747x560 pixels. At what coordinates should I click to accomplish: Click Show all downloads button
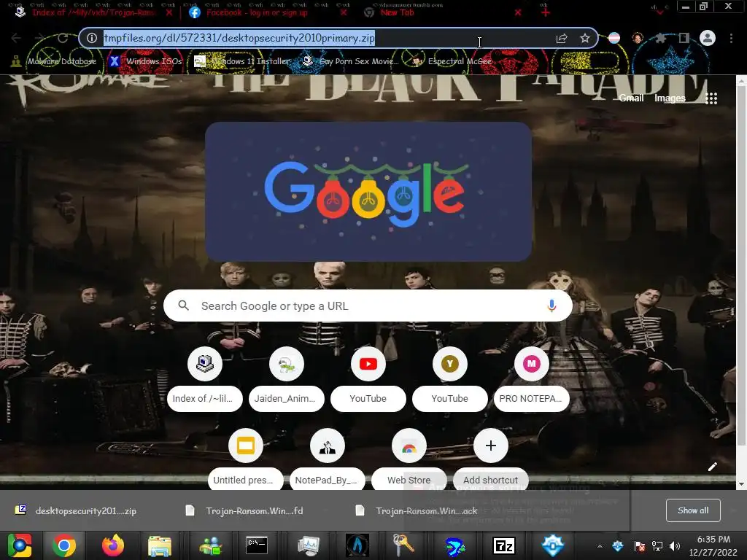point(693,510)
